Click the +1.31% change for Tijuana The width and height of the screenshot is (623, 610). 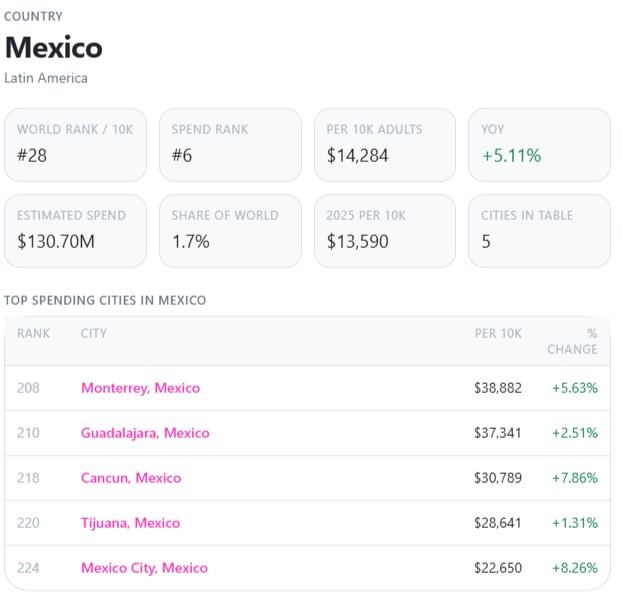tap(575, 523)
